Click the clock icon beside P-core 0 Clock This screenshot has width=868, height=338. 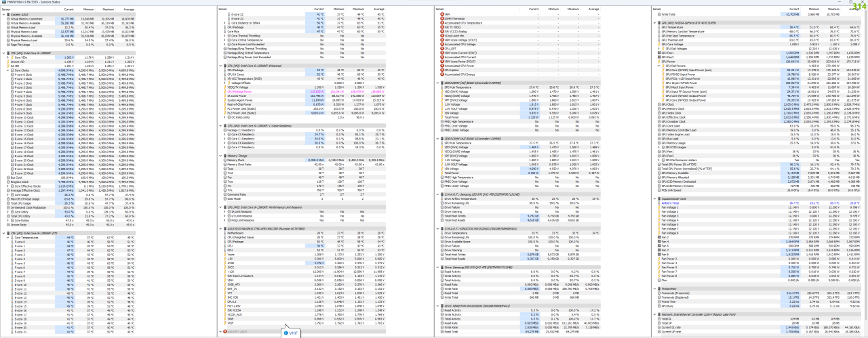point(11,73)
